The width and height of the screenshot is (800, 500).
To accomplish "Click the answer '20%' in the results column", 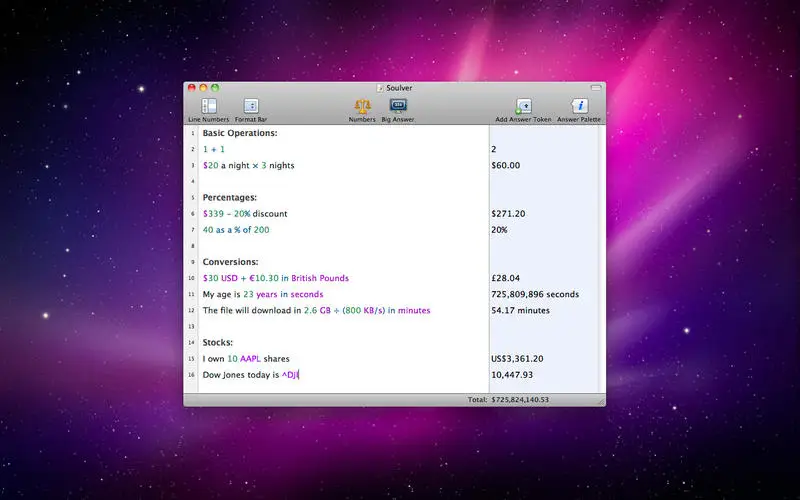I will point(499,230).
